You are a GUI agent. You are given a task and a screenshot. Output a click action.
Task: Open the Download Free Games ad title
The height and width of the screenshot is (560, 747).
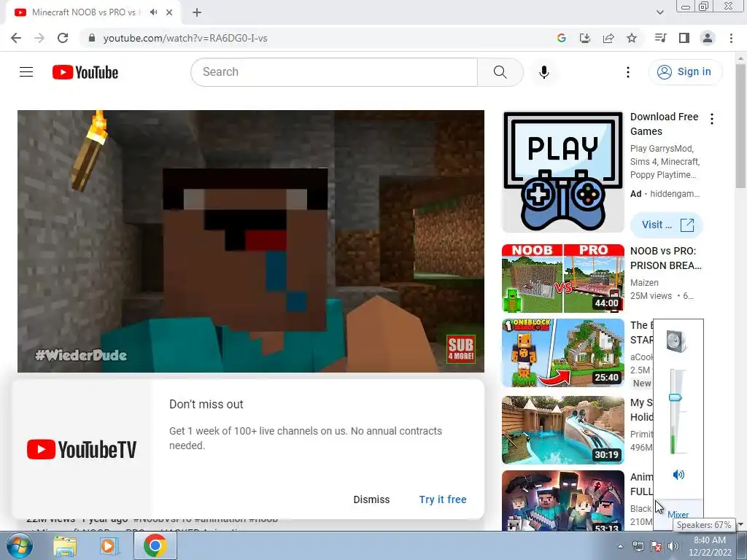click(x=664, y=124)
